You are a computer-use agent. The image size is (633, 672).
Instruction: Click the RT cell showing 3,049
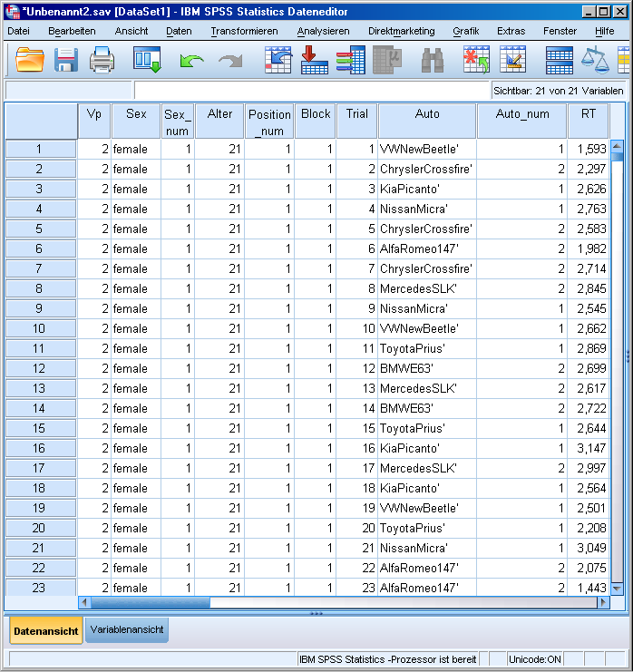coord(588,548)
